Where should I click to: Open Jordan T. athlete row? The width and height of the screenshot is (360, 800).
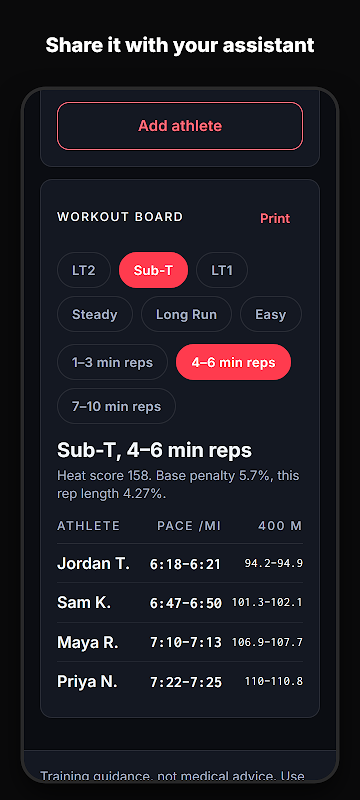pyautogui.click(x=180, y=563)
